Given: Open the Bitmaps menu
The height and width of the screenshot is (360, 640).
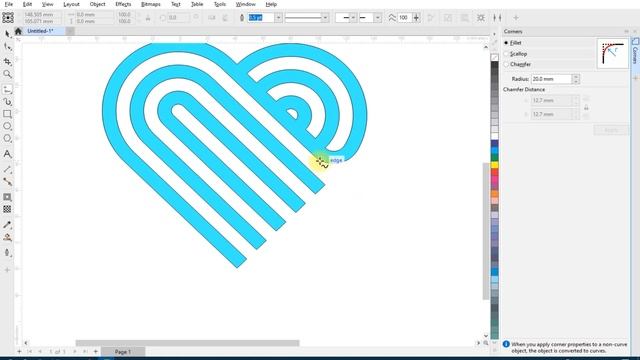Looking at the screenshot, I should tap(151, 4).
